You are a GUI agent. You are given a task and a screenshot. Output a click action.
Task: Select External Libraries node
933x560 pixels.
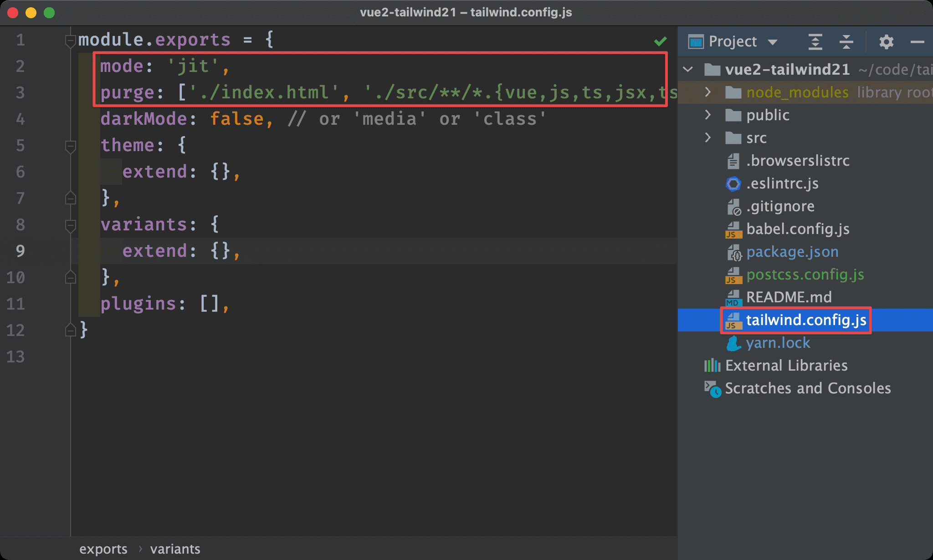click(x=786, y=366)
